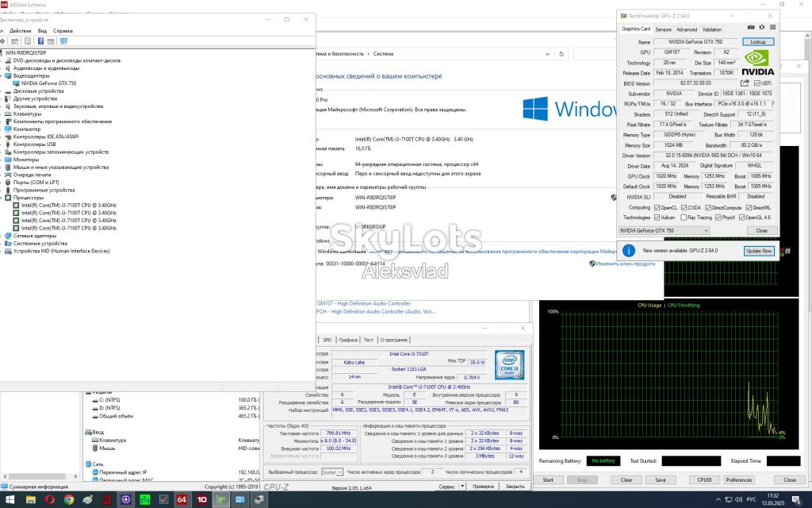This screenshot has width=812, height=508.
Task: Click the refresh button in the System window address bar
Action: point(561,54)
